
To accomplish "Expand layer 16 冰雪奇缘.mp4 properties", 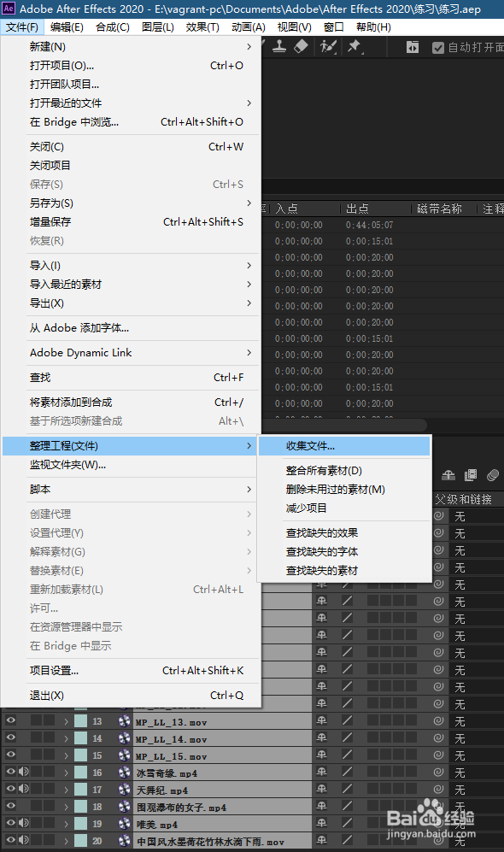I will point(67,773).
